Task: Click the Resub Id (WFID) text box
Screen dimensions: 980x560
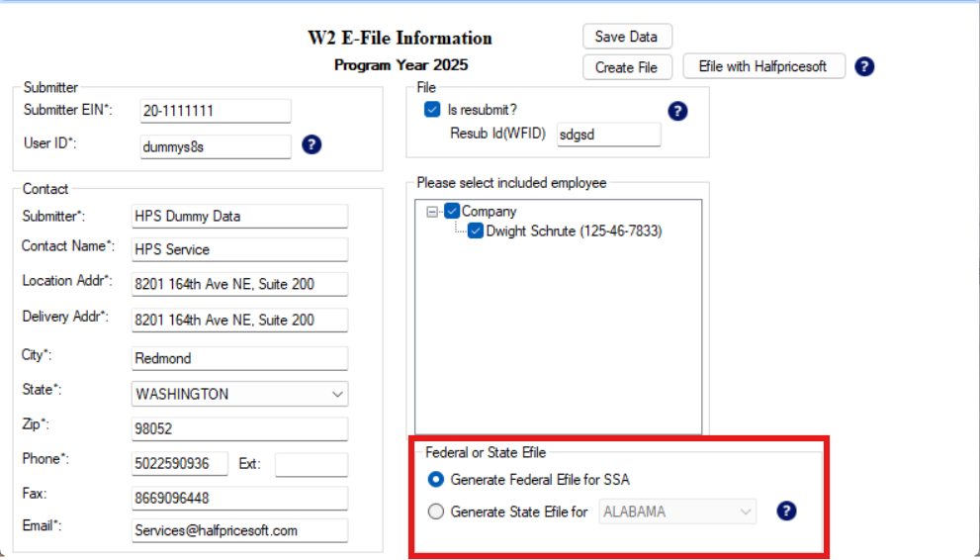Action: pyautogui.click(x=607, y=135)
